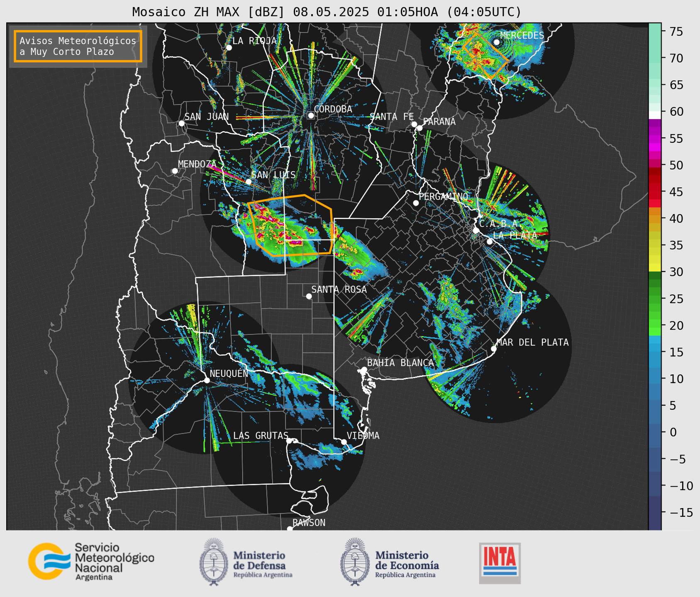Click the MENDOZA map label
700x597 pixels.
coord(197,164)
